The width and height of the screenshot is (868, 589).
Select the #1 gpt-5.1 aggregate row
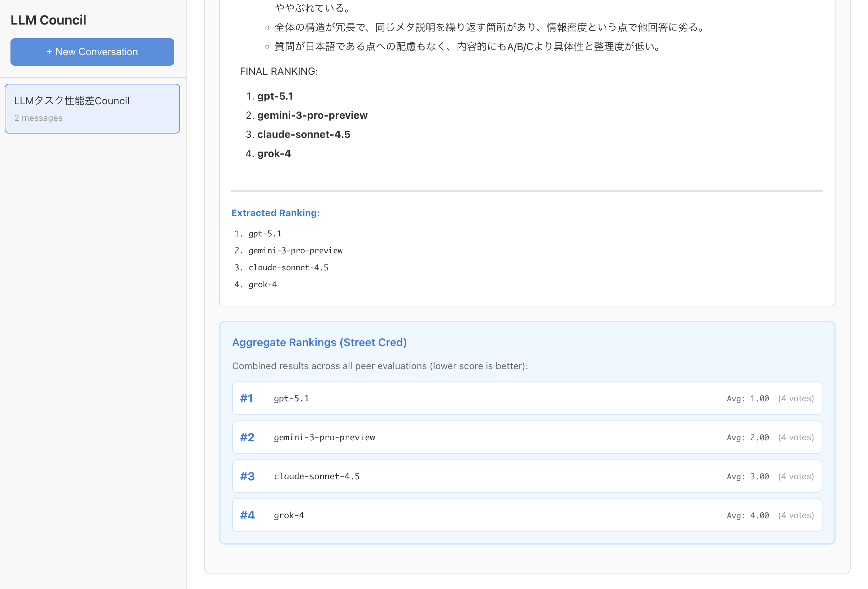pyautogui.click(x=527, y=398)
